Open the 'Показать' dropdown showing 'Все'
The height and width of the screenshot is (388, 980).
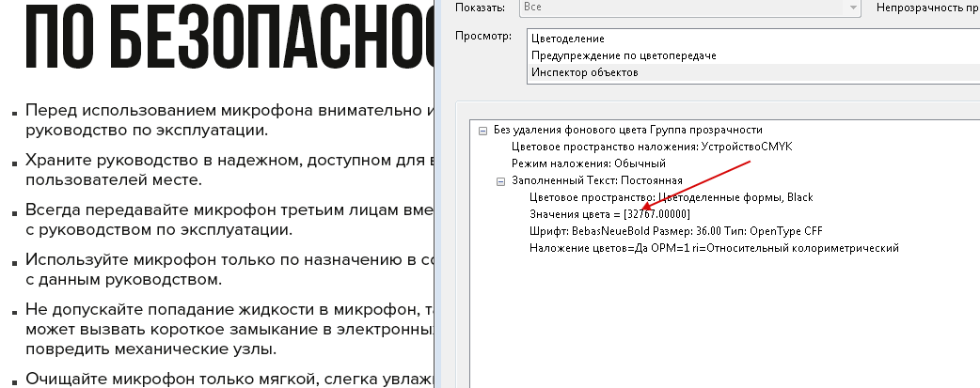click(x=689, y=8)
